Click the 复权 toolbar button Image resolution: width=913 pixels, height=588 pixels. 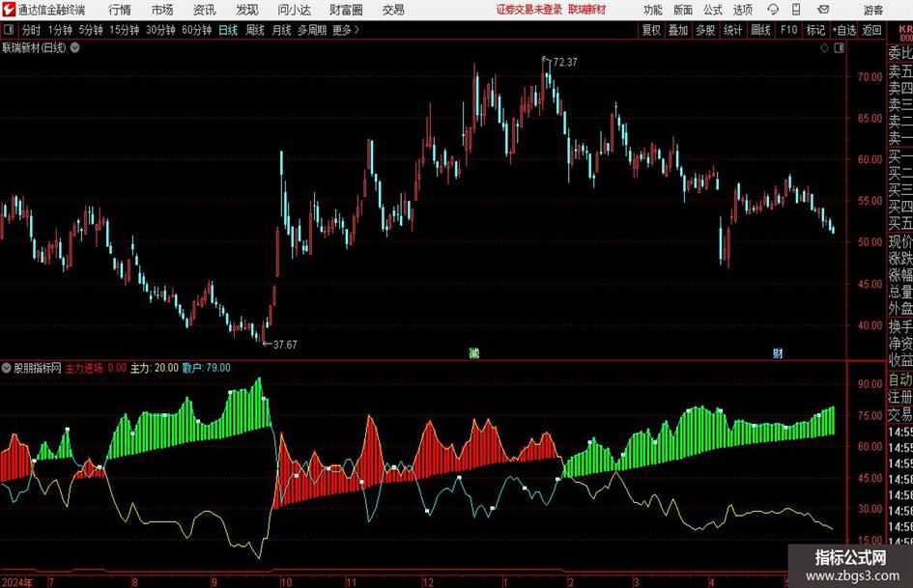pos(651,30)
